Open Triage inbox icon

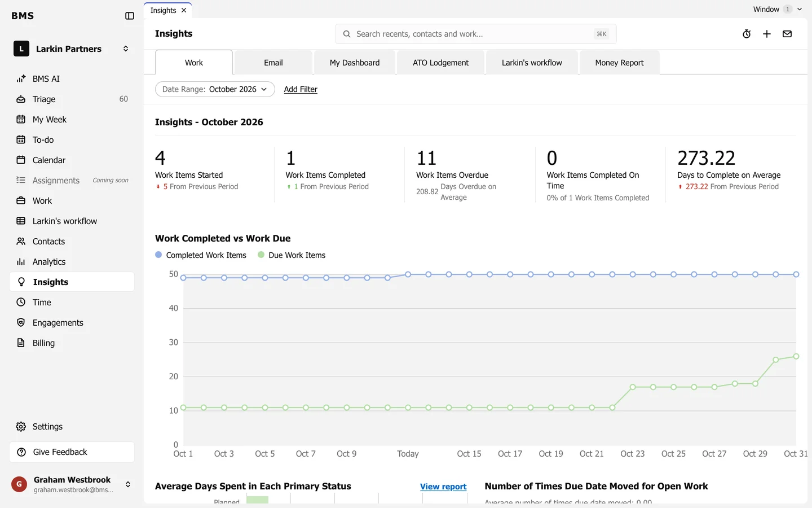click(x=21, y=99)
